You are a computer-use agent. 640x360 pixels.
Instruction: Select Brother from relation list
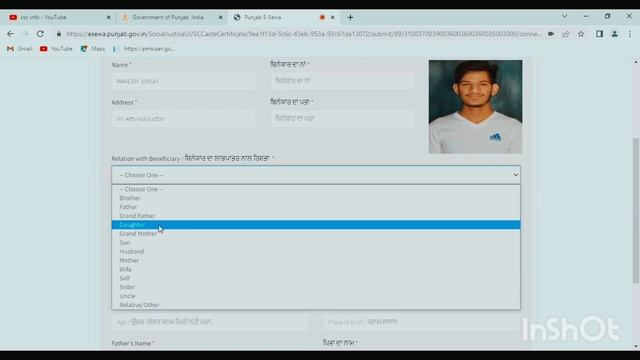pyautogui.click(x=316, y=198)
